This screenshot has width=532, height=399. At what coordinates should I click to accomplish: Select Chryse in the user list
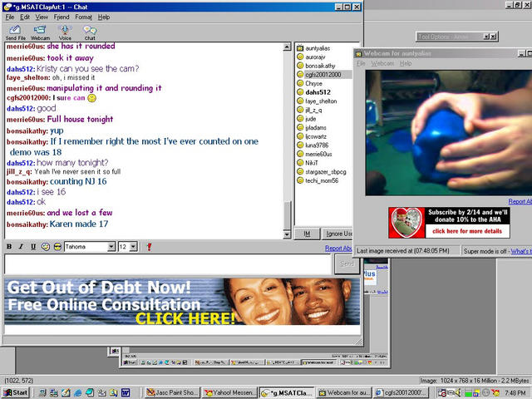click(313, 83)
